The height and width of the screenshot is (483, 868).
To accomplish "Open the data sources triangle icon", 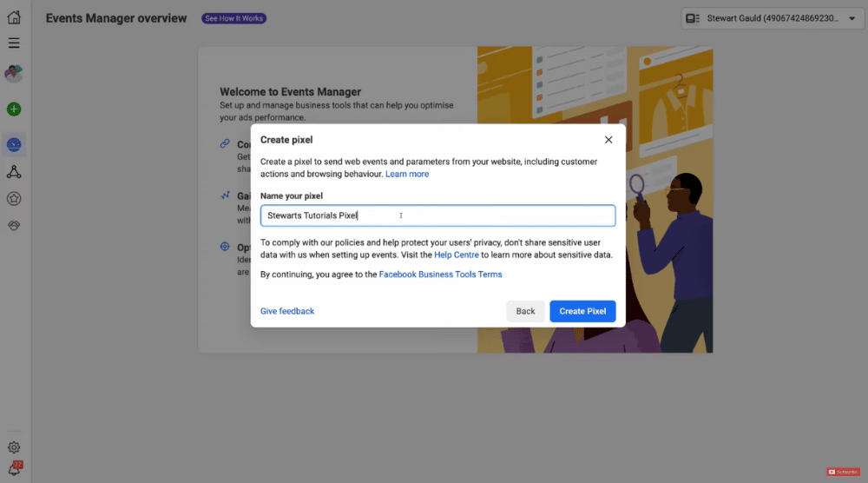I will click(x=14, y=172).
